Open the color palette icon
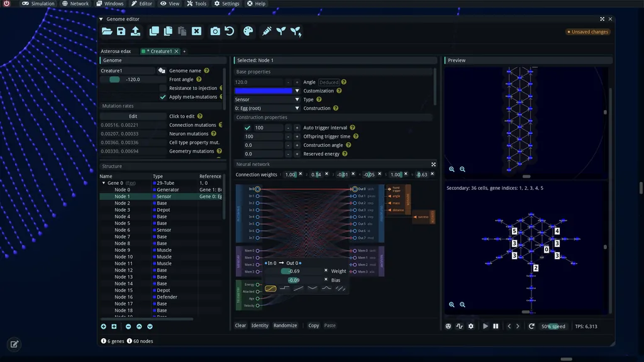 (248, 31)
